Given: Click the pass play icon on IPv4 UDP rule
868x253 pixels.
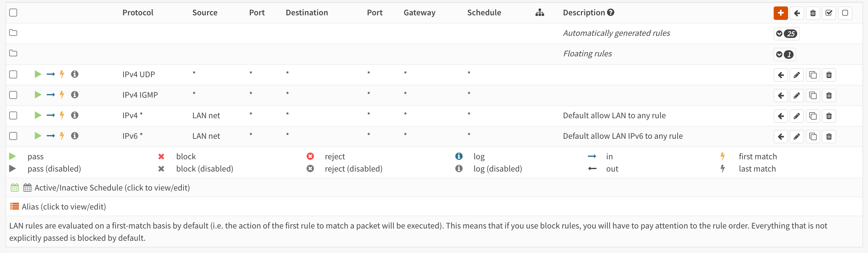Looking at the screenshot, I should (38, 74).
